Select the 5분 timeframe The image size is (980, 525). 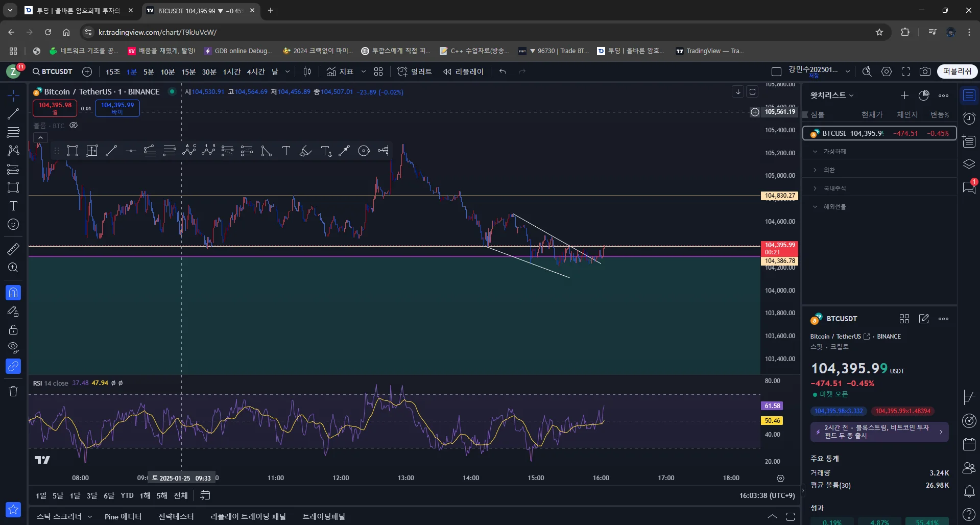[x=149, y=71]
